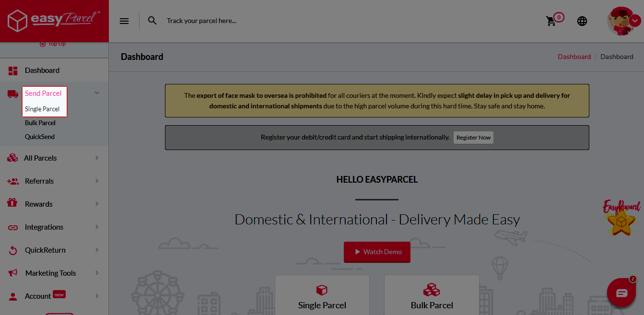The width and height of the screenshot is (644, 315).
Task: Collapse the Send Parcel chevron
Action: point(97,93)
